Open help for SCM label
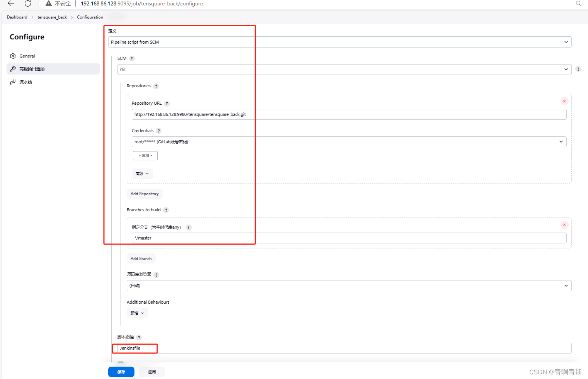 (132, 59)
